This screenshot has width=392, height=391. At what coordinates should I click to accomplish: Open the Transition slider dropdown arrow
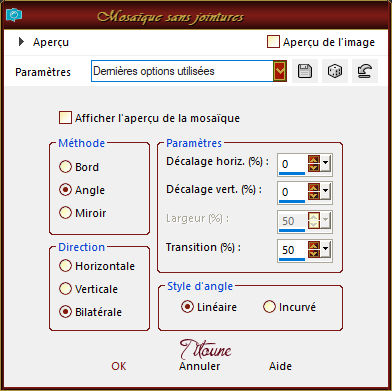click(325, 249)
